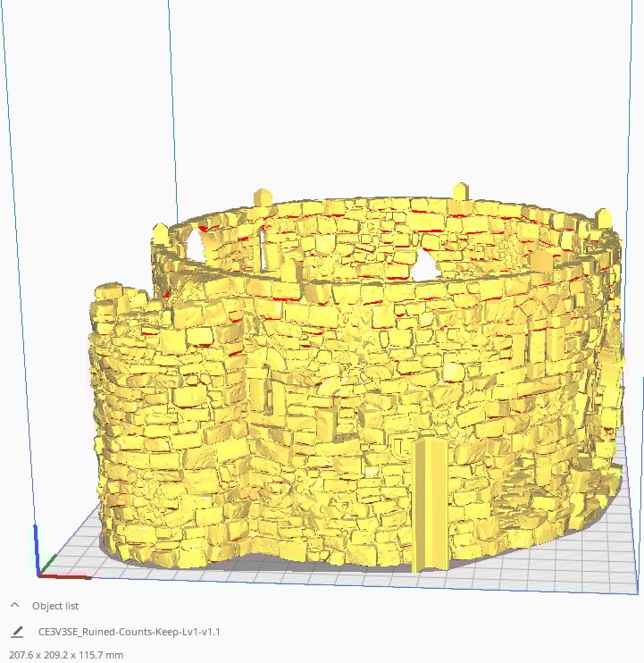
Task: Click the pointed merlon at top center-right
Action: (460, 191)
